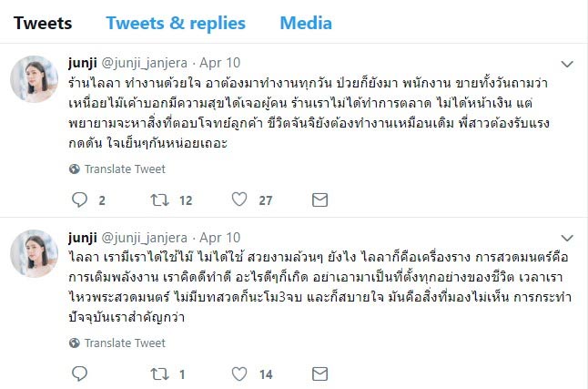
Task: Retweet the second tweet with 1 retweet
Action: point(160,373)
